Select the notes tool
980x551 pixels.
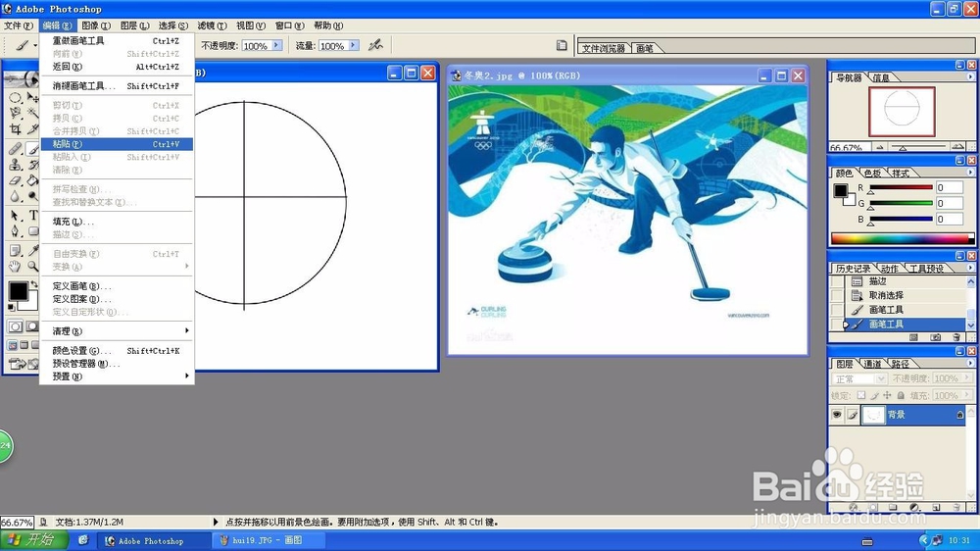point(15,251)
